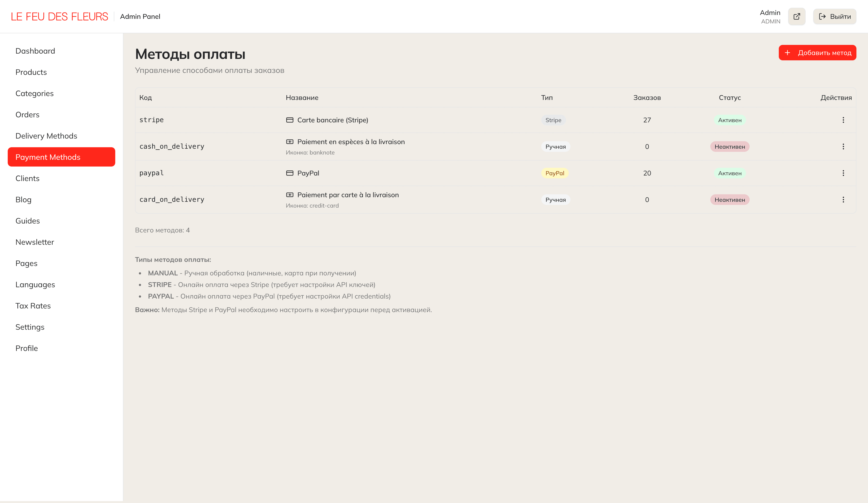Image resolution: width=868 pixels, height=503 pixels.
Task: Click the Выйти logout button
Action: 834,16
